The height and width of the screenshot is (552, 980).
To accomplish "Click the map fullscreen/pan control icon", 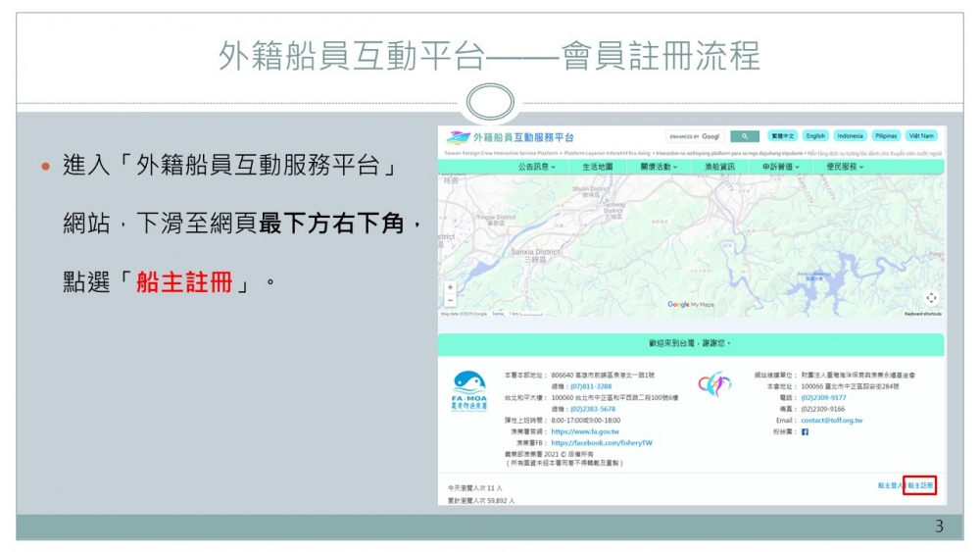I will click(x=931, y=297).
